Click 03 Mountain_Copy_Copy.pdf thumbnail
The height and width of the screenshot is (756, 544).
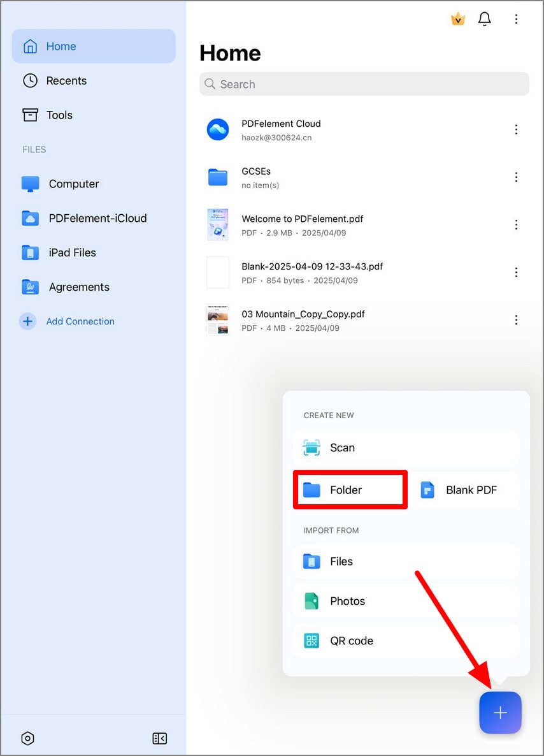218,320
